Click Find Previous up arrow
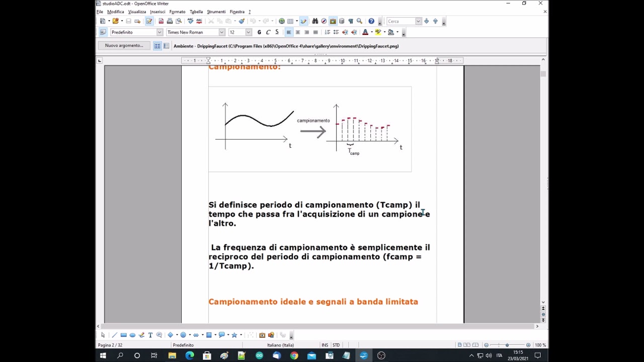The image size is (644, 362). tap(435, 21)
